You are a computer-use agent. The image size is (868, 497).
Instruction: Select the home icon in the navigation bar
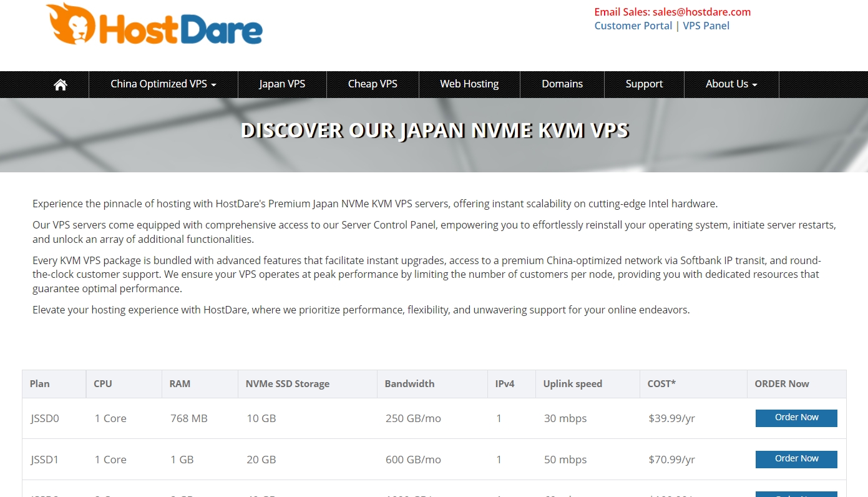(x=60, y=84)
